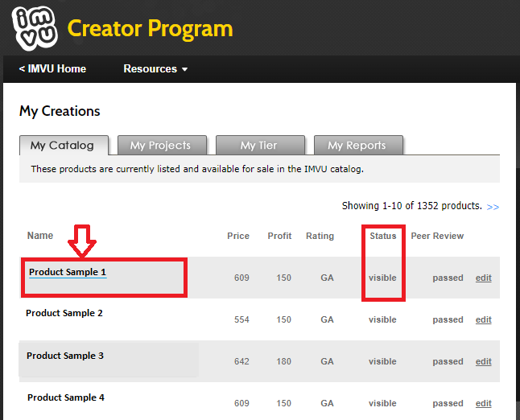The image size is (520, 420).
Task: Edit Product Sample 2
Action: click(x=484, y=319)
